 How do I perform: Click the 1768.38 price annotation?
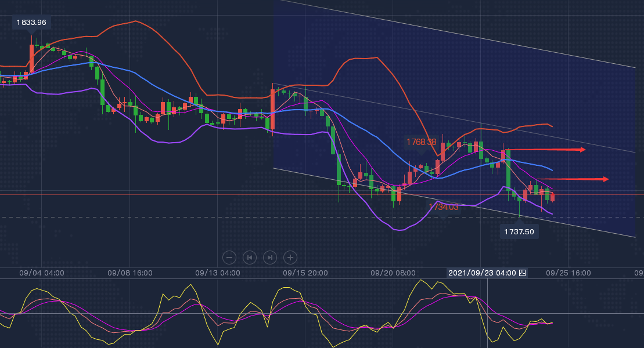coord(422,142)
